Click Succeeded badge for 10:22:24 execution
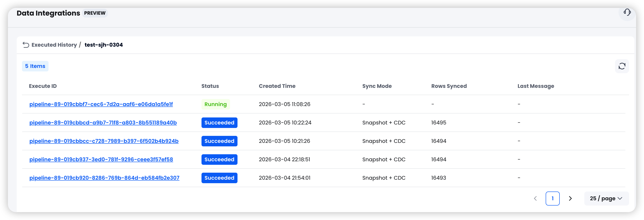The height and width of the screenshot is (220, 644). tap(219, 123)
